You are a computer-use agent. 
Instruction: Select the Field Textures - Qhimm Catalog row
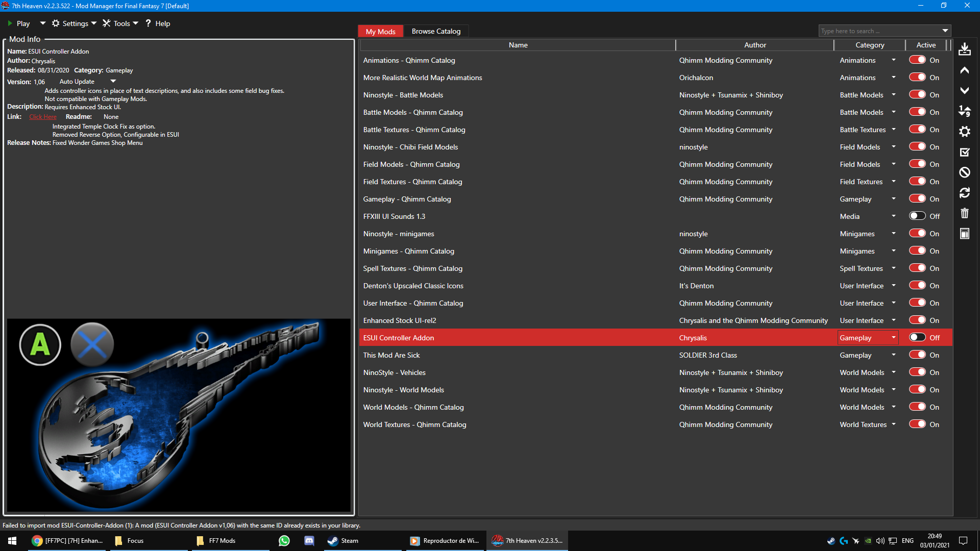click(655, 182)
